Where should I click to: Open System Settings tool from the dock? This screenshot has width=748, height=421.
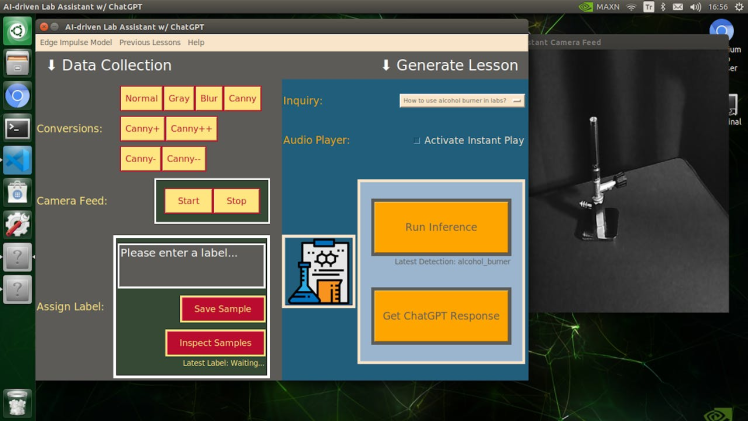(18, 225)
